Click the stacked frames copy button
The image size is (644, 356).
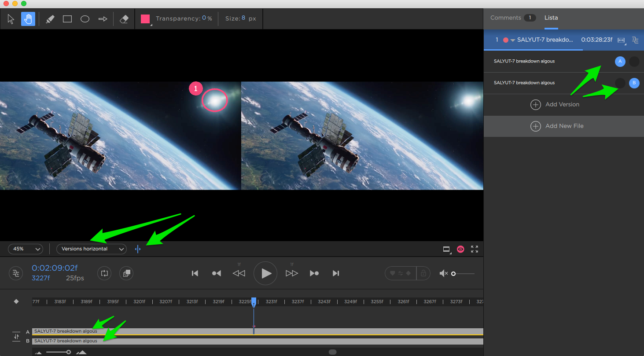pyautogui.click(x=126, y=273)
